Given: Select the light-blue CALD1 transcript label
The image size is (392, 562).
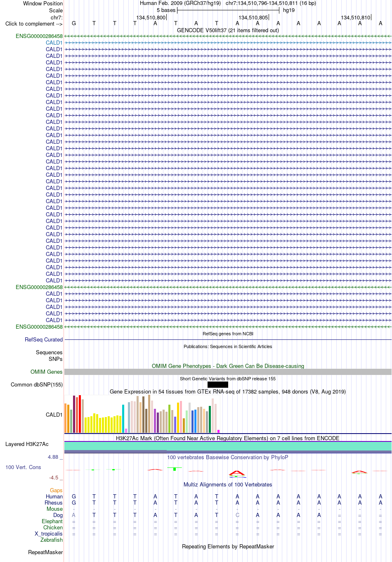Looking at the screenshot, I should tap(54, 43).
